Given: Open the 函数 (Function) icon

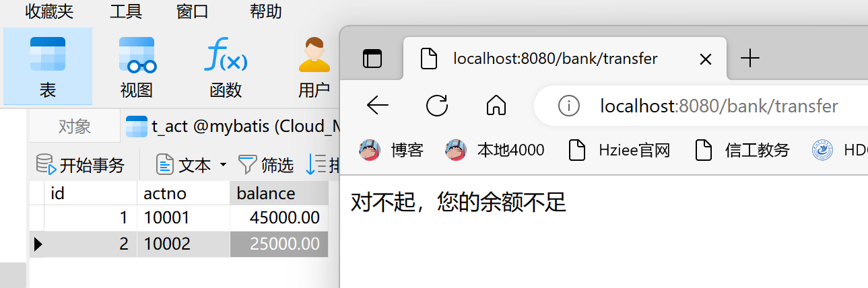Looking at the screenshot, I should [x=226, y=67].
